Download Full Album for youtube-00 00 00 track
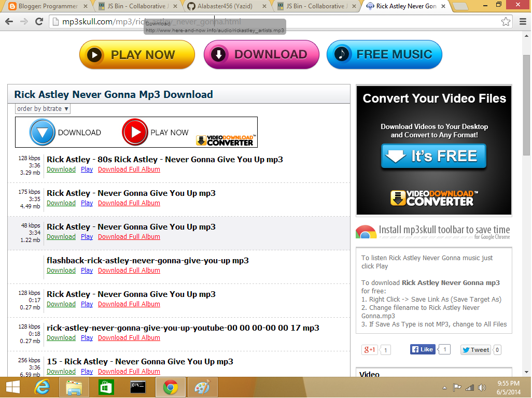 tap(129, 338)
